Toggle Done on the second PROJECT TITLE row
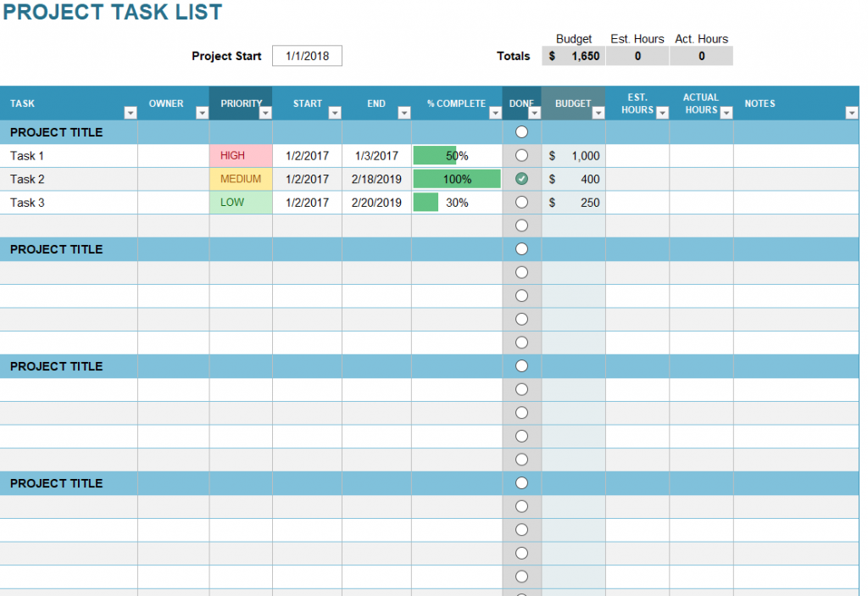 pos(521,248)
